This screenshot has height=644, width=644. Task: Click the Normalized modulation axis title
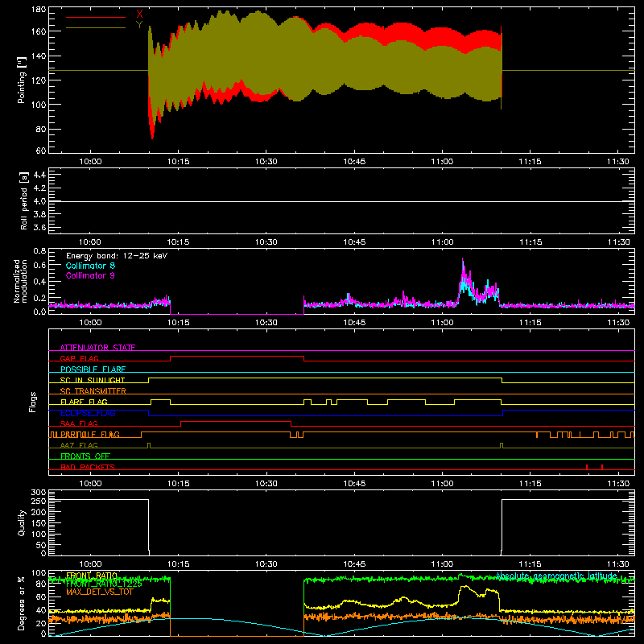pos(21,281)
